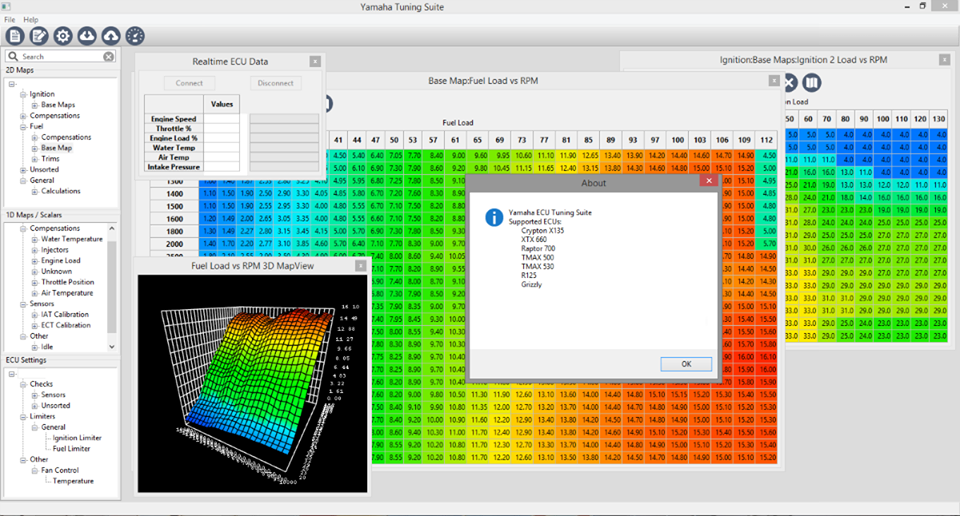Click 1D Maps scrollbar down arrow
Viewport: 960px width, 516px height.
(111, 346)
